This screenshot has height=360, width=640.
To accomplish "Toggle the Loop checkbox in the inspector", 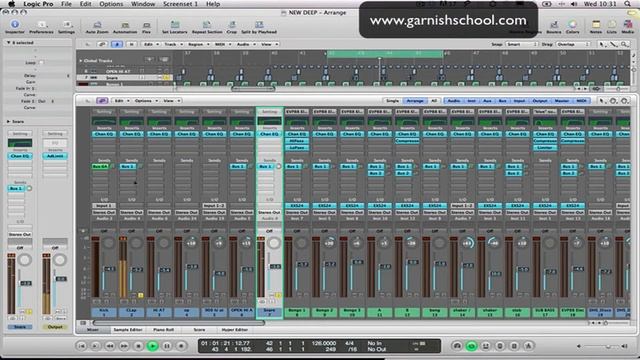I will (x=41, y=63).
